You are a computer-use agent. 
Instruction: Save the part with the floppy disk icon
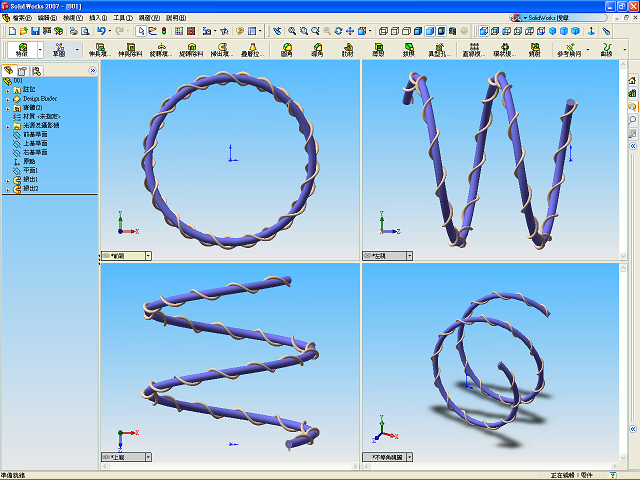35,31
